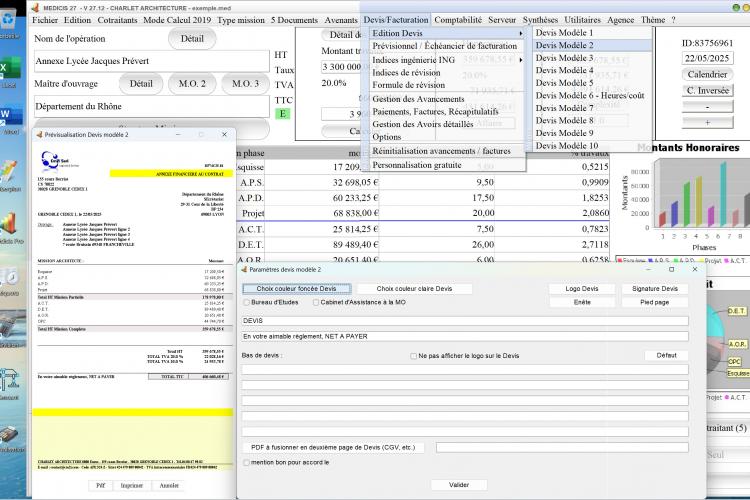Screen dimensions: 750x500
Task: Click the Pied page button
Action: (x=655, y=302)
